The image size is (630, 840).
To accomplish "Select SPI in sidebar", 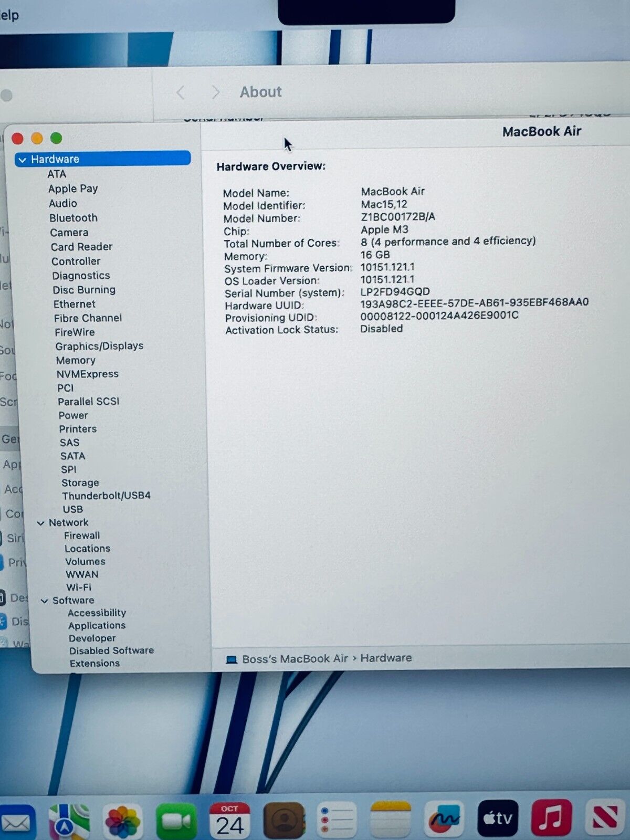I will coord(69,469).
